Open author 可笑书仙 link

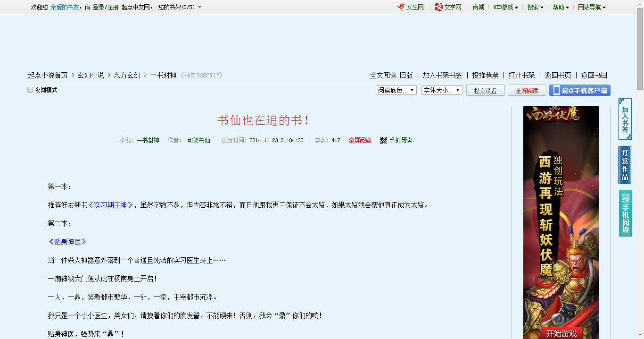(x=199, y=140)
